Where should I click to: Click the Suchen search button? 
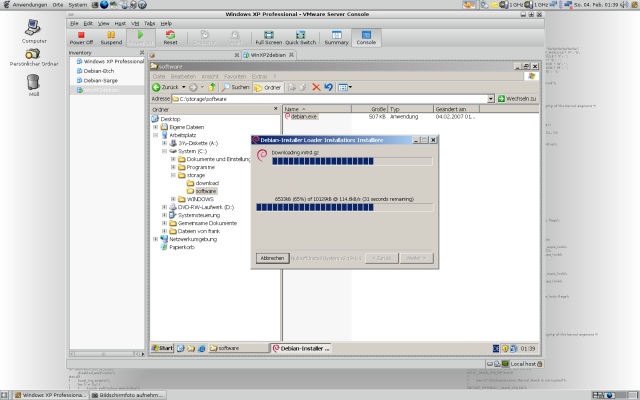pyautogui.click(x=236, y=87)
